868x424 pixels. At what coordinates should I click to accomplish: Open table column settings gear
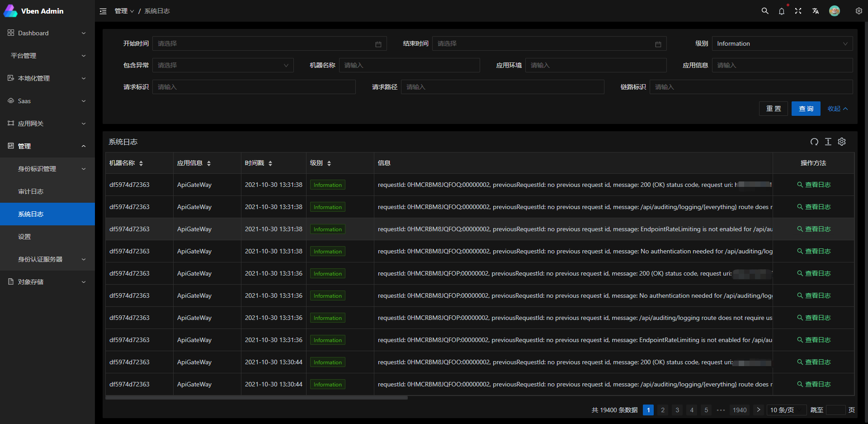coord(841,142)
